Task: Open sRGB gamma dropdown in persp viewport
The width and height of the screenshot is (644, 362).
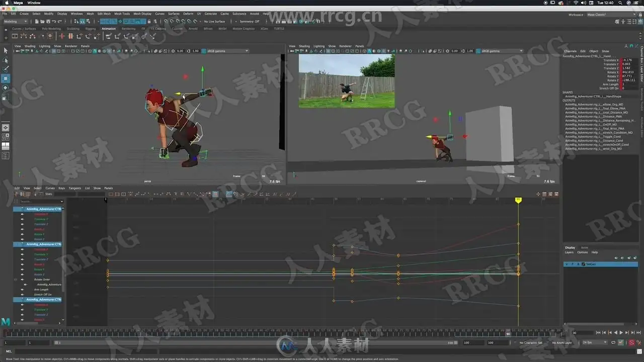Action: pyautogui.click(x=228, y=51)
